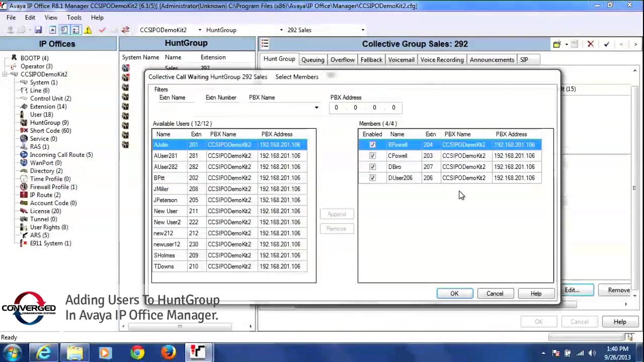
Task: Switch to the Fallback tab
Action: [371, 60]
